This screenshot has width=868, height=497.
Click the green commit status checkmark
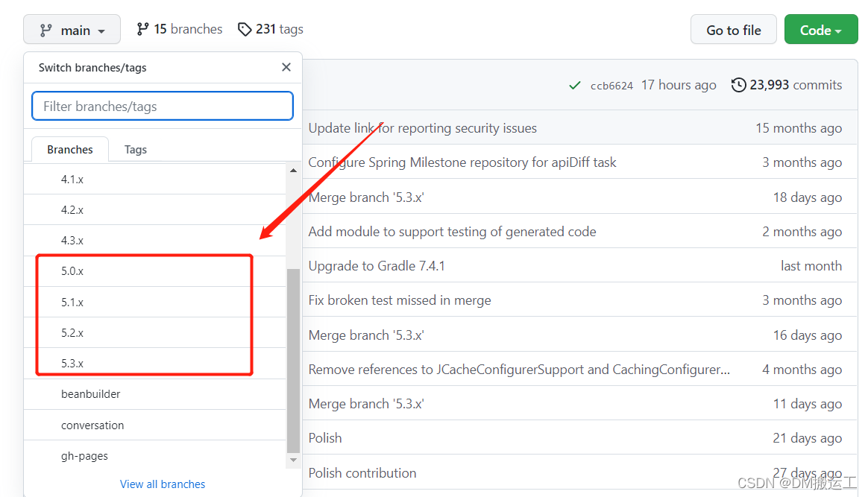(575, 85)
